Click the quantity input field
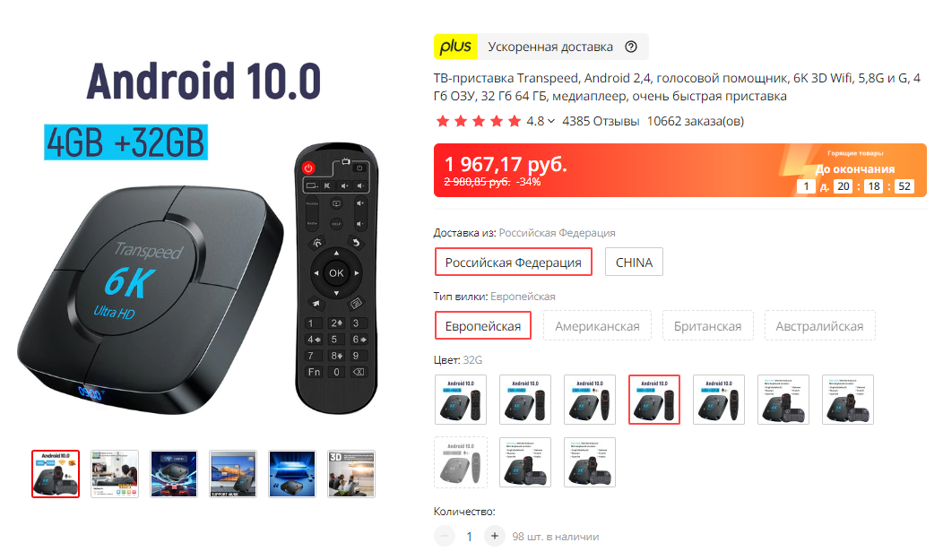943x560 pixels. (x=469, y=536)
